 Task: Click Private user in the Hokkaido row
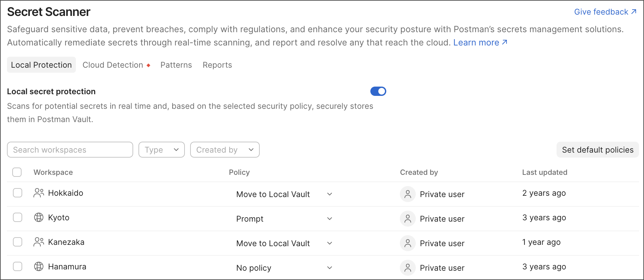coord(442,194)
